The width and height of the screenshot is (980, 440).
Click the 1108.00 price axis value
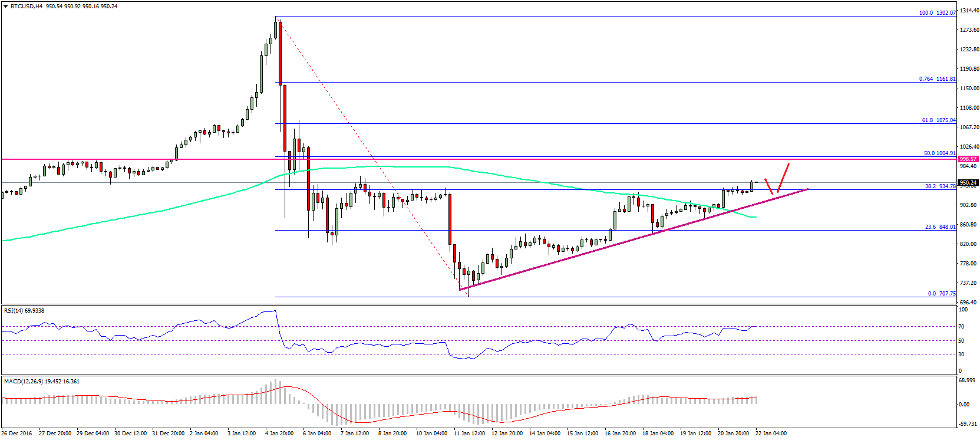(969, 108)
